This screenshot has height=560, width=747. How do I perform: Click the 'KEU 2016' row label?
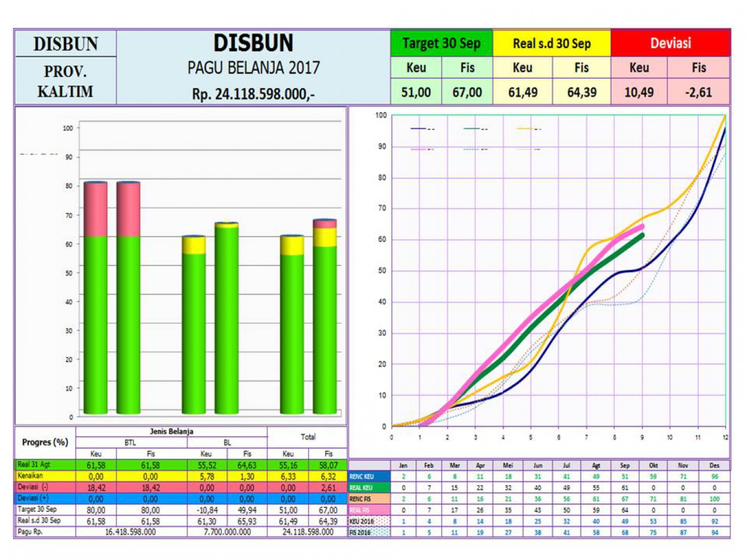[x=369, y=522]
